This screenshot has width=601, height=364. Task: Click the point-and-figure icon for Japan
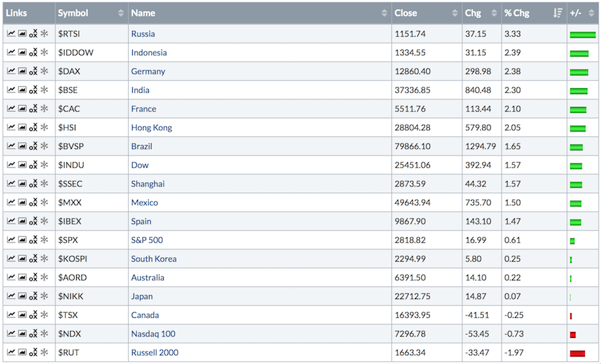[33, 296]
